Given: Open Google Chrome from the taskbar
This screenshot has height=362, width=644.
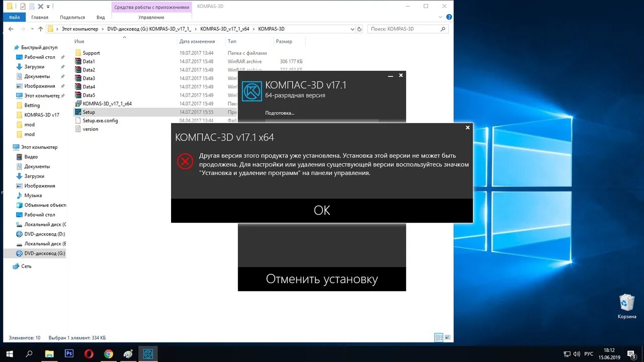Looking at the screenshot, I should point(109,354).
